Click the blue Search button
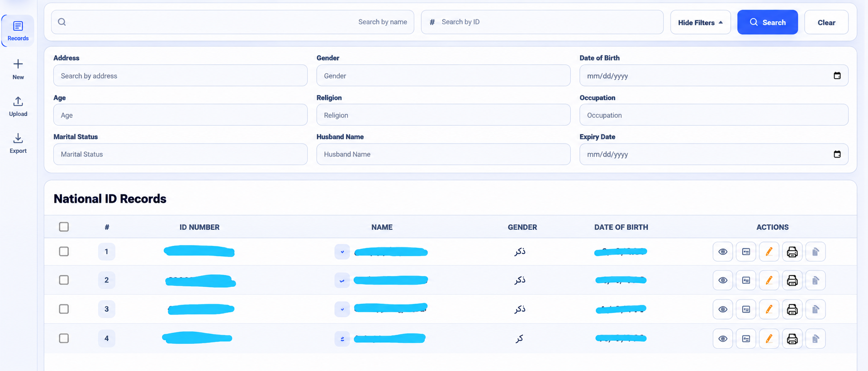The height and width of the screenshot is (371, 868). [768, 22]
